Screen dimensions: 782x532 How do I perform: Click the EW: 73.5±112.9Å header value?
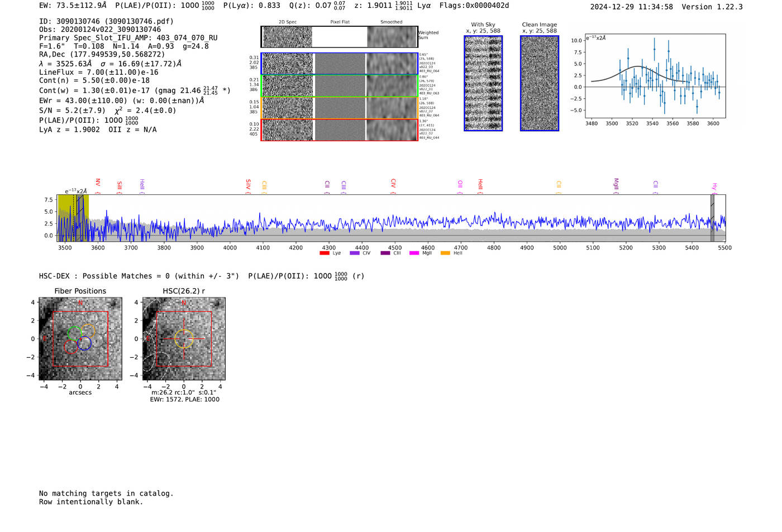pos(73,6)
